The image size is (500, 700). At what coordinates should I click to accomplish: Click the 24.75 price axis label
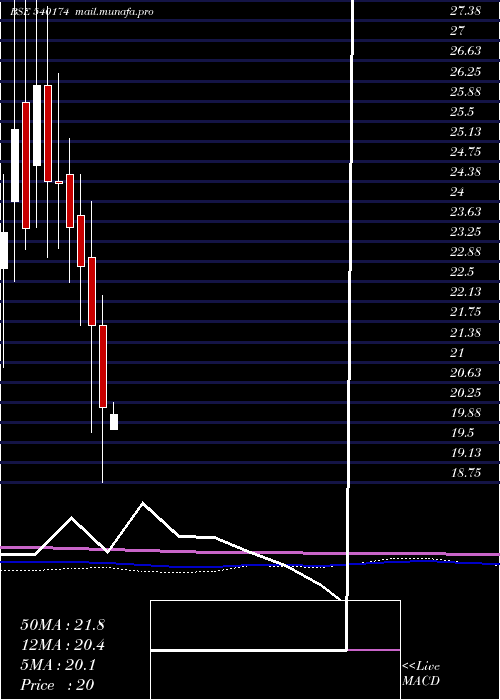tap(465, 152)
